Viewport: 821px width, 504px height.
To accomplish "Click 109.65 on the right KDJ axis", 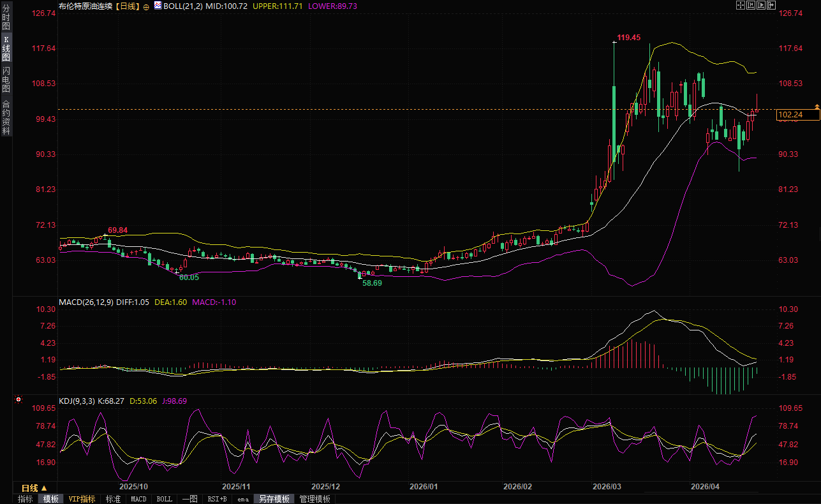I will [x=791, y=408].
